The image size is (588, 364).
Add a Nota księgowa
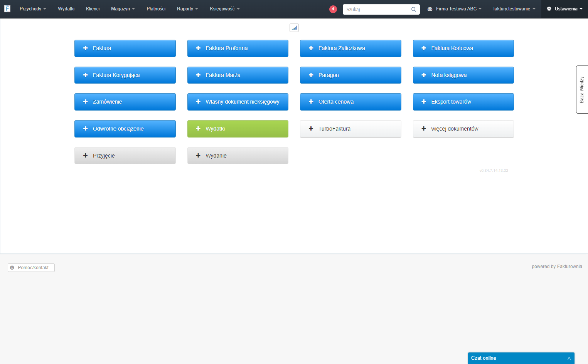[x=463, y=75]
